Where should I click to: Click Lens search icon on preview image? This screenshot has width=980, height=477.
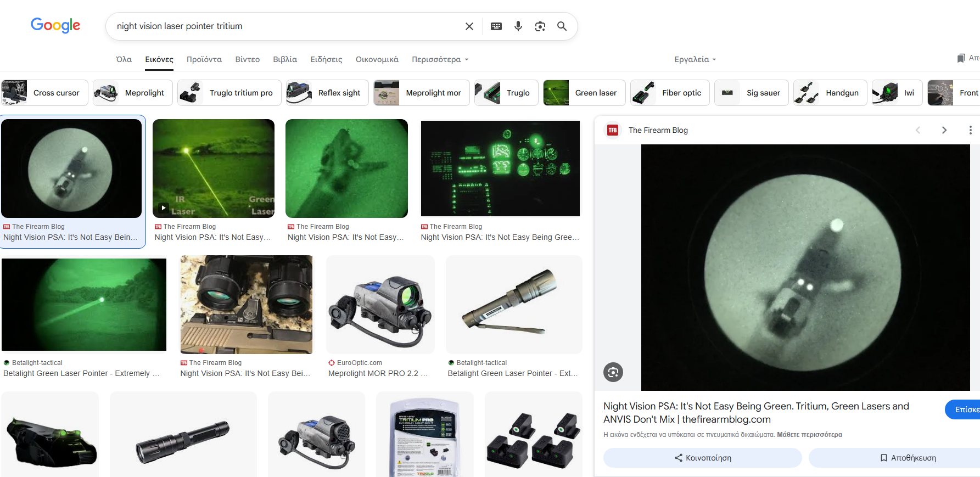click(x=613, y=372)
